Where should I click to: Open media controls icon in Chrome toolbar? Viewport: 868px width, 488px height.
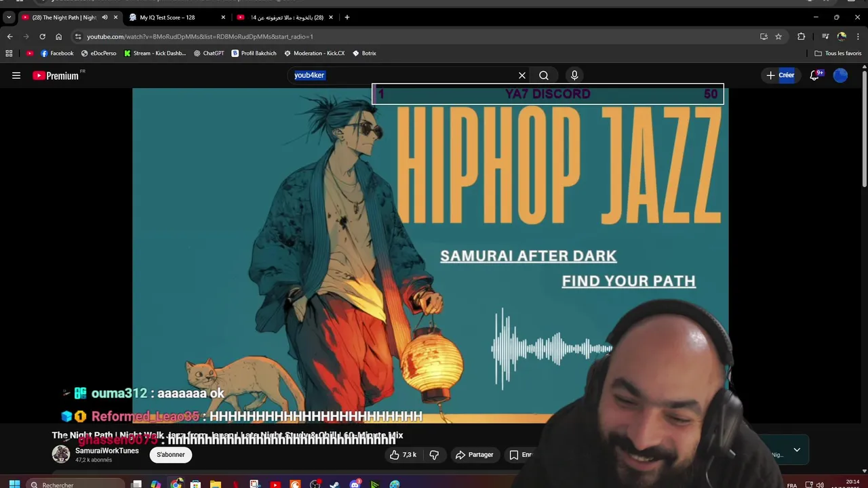click(x=825, y=37)
